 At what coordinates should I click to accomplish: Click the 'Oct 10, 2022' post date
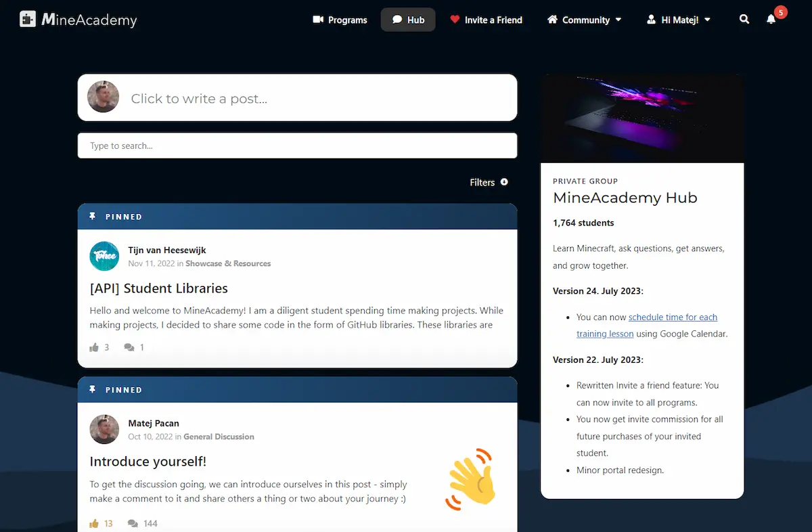click(150, 437)
